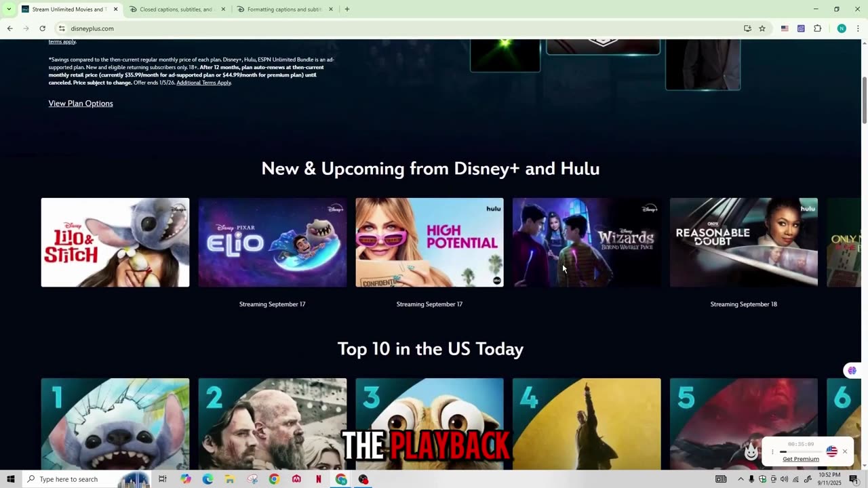Bookmark this page with the star icon
This screenshot has width=868, height=488.
(x=762, y=28)
